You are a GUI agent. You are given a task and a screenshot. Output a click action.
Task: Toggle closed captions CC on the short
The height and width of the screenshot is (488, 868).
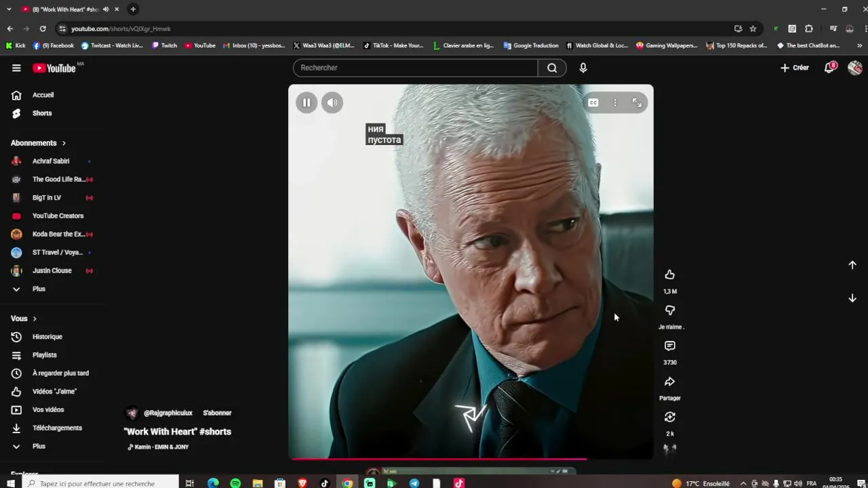(x=593, y=102)
